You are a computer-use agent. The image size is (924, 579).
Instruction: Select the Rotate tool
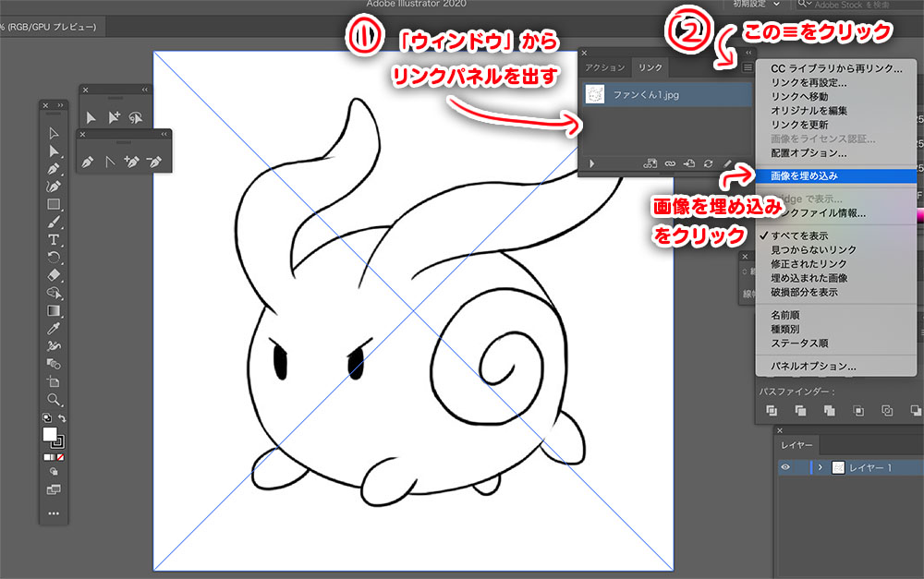[x=54, y=258]
